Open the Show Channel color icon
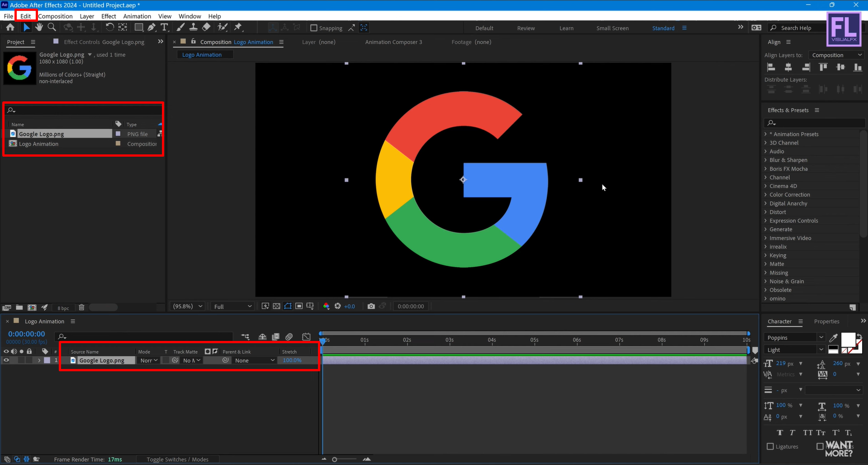Screen dimensions: 868x465 click(x=326, y=307)
